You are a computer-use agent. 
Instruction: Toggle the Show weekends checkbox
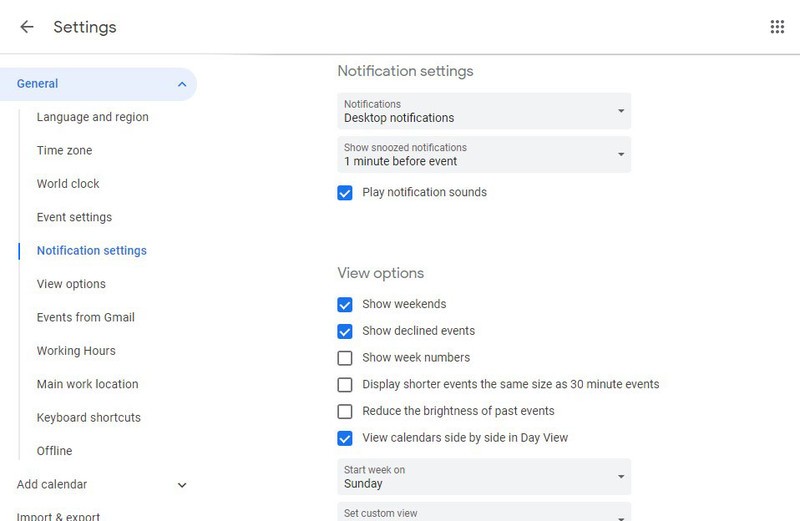click(345, 305)
